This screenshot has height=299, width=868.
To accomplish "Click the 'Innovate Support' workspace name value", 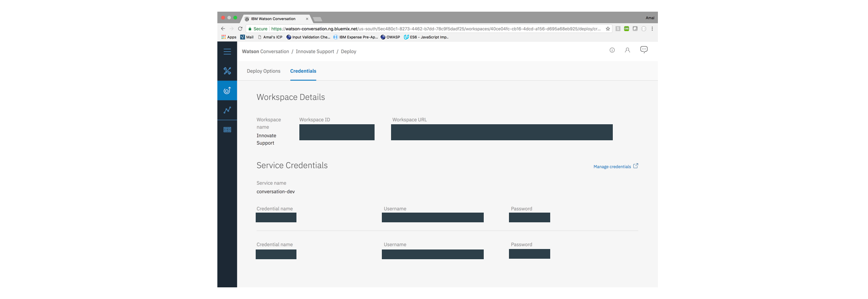I will pos(266,139).
